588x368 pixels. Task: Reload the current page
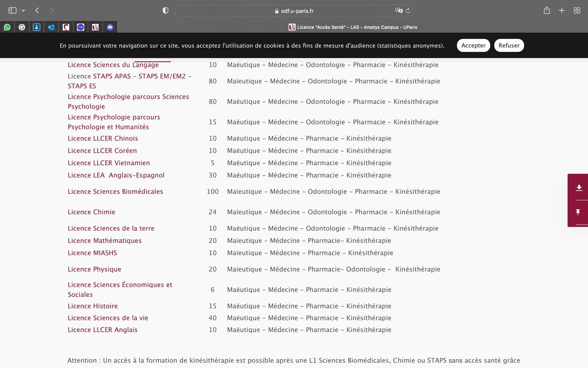(408, 11)
